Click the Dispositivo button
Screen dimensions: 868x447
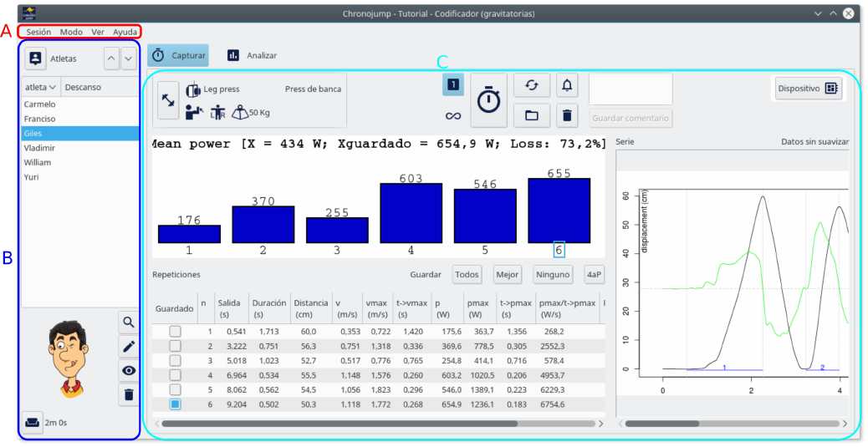(x=808, y=88)
